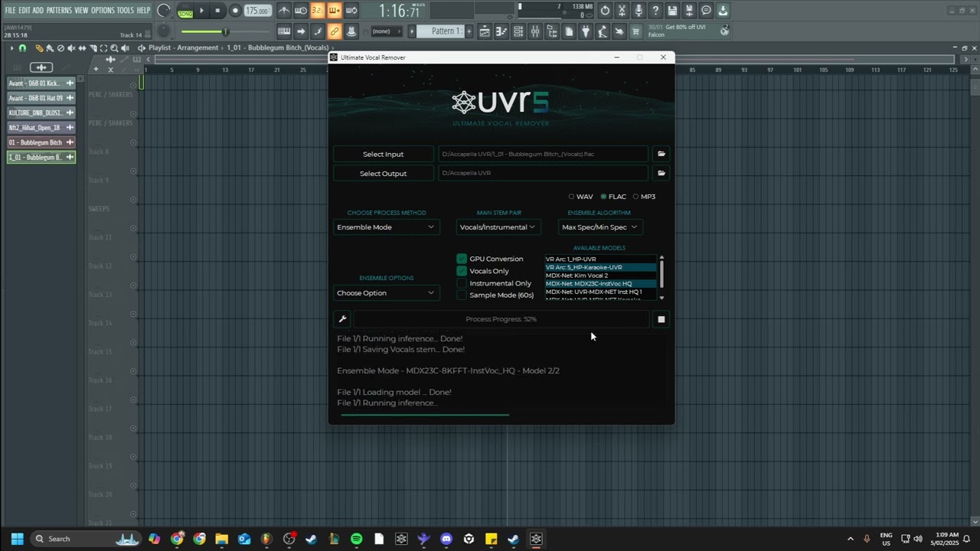Image resolution: width=980 pixels, height=551 pixels.
Task: Open the FL Studio Playlist view icon
Action: point(485,31)
